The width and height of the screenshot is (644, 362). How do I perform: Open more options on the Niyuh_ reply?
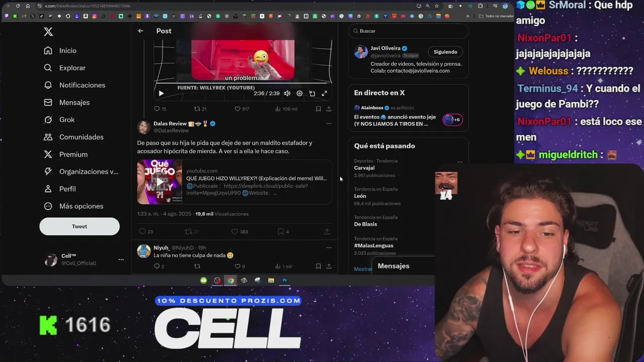click(x=329, y=247)
